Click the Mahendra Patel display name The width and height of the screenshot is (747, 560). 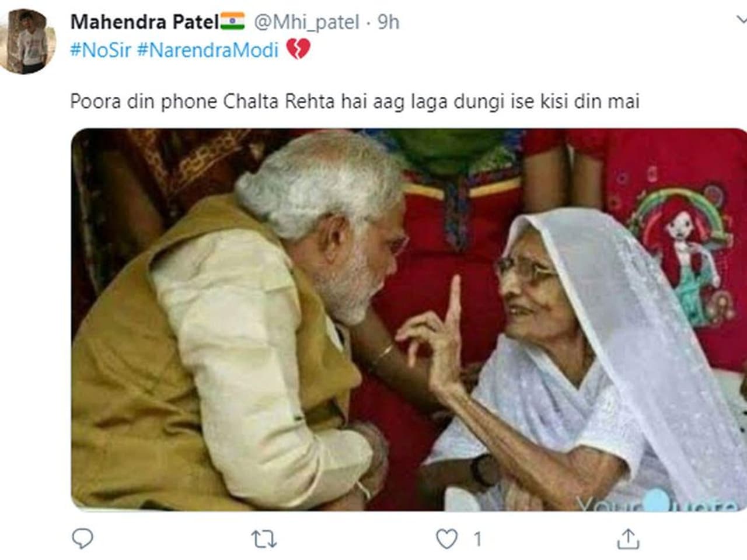(x=144, y=22)
